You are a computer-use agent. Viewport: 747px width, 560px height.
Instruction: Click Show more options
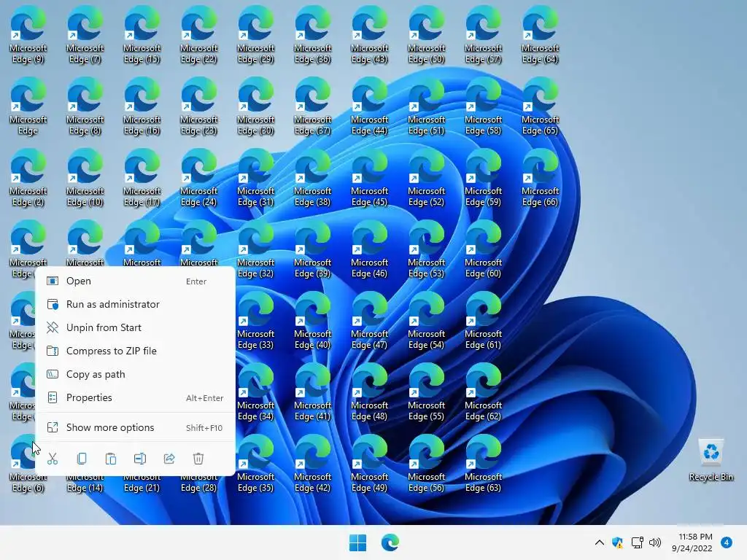(x=135, y=427)
